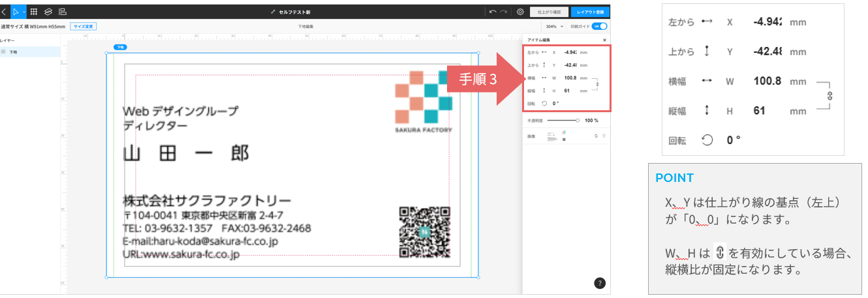This screenshot has height=298, width=868.
Task: Click the URL line on the card
Action: 181,254
